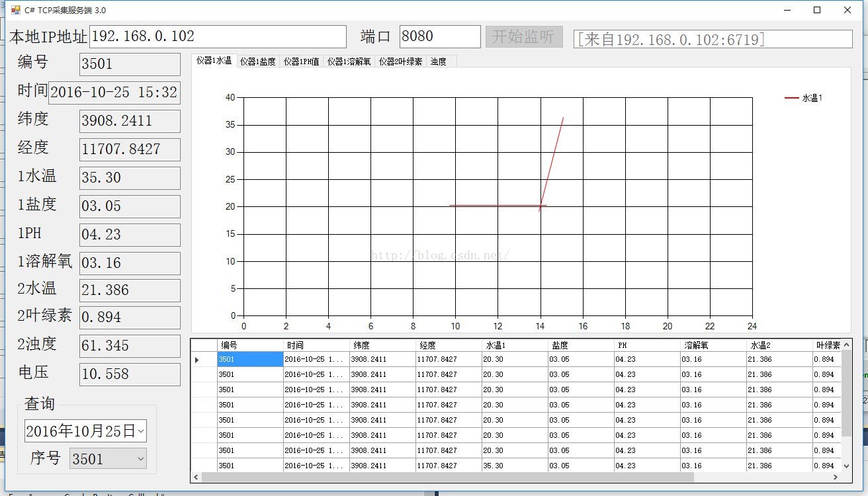Click the 端口 field showing 8080

440,36
